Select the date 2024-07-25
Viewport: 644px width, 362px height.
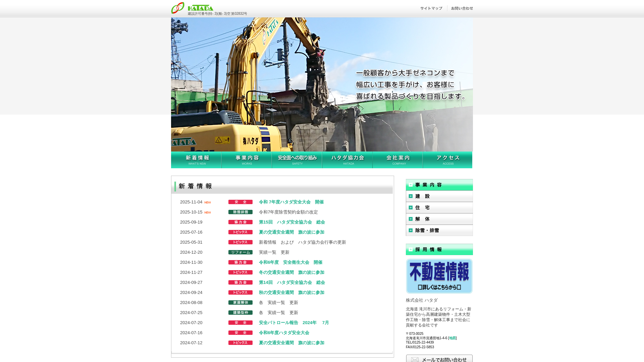coord(191,313)
